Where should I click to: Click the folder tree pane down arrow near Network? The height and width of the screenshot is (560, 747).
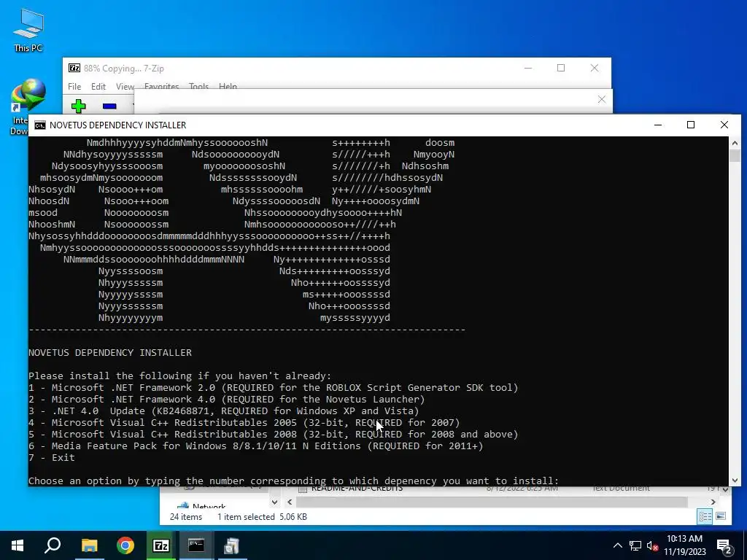[x=274, y=502]
